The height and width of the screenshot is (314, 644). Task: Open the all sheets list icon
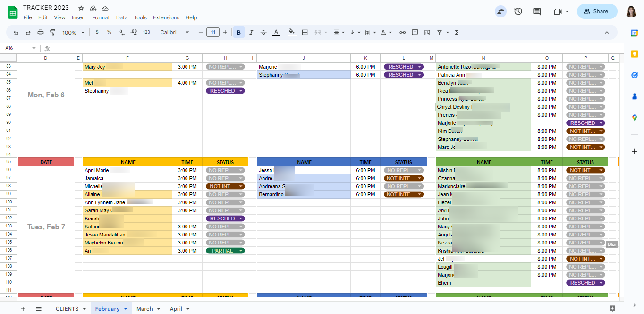[39, 309]
